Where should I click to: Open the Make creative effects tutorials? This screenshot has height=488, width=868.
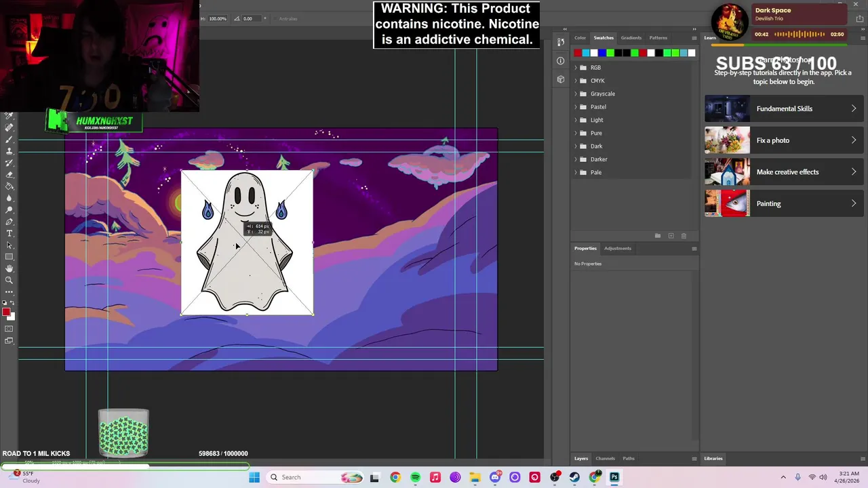pos(784,172)
